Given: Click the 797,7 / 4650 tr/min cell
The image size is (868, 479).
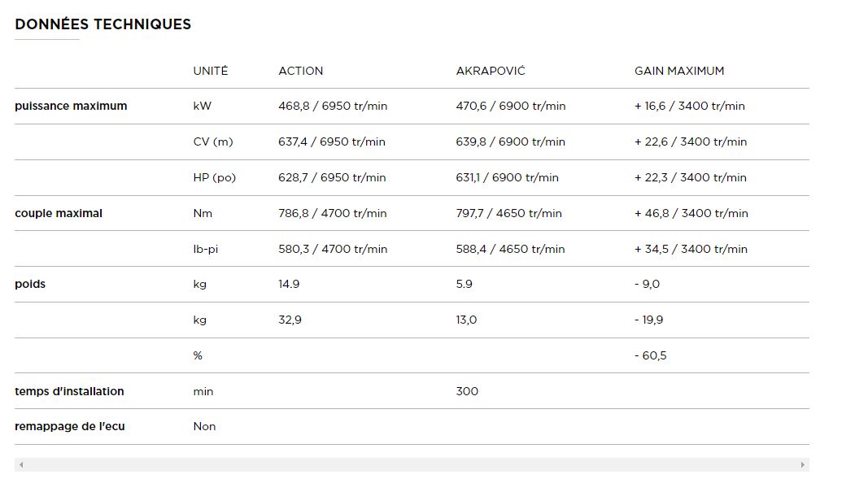Looking at the screenshot, I should click(508, 213).
